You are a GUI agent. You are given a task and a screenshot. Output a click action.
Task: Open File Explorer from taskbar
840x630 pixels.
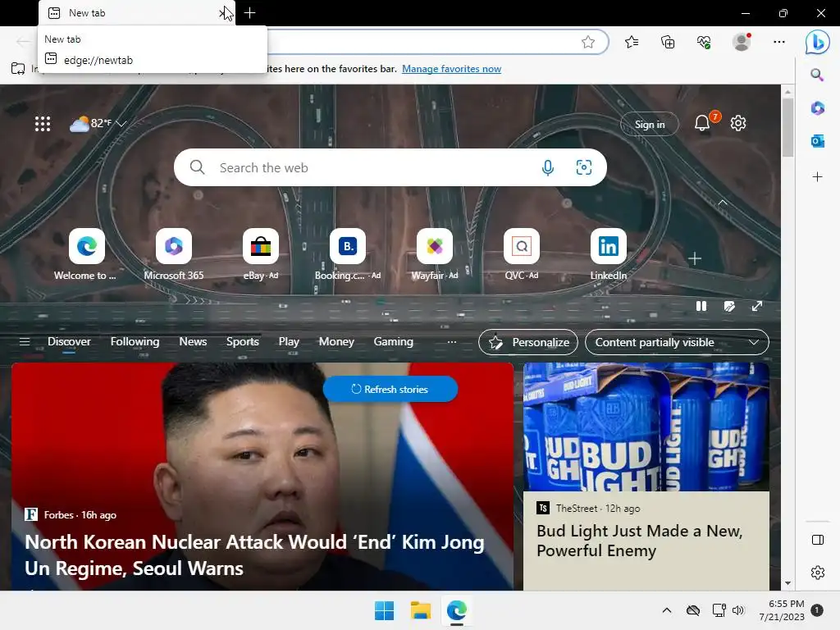pos(421,610)
